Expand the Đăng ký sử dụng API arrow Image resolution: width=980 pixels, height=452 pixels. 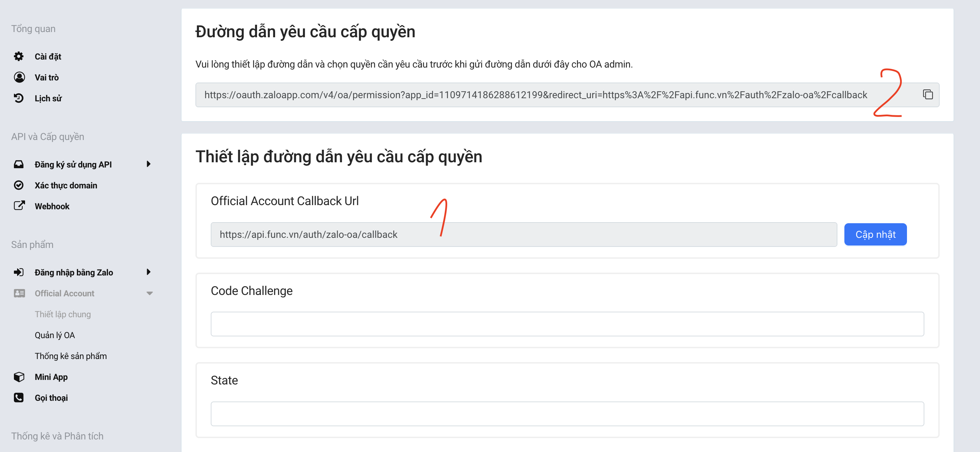pos(149,164)
